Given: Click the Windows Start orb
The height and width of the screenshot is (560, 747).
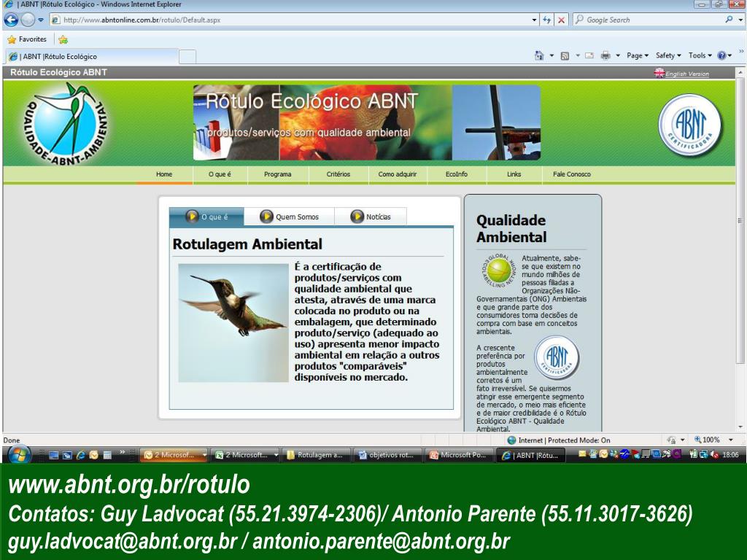Looking at the screenshot, I should [18, 455].
